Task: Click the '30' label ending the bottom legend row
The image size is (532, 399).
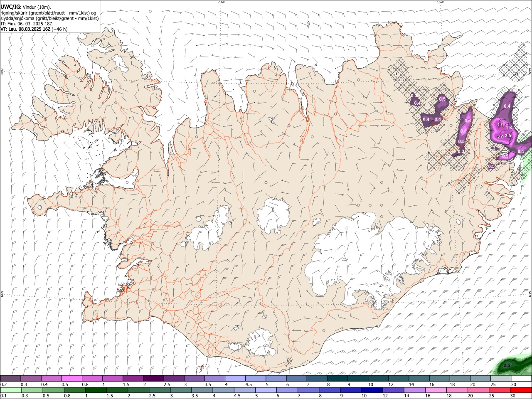Action: click(x=514, y=396)
